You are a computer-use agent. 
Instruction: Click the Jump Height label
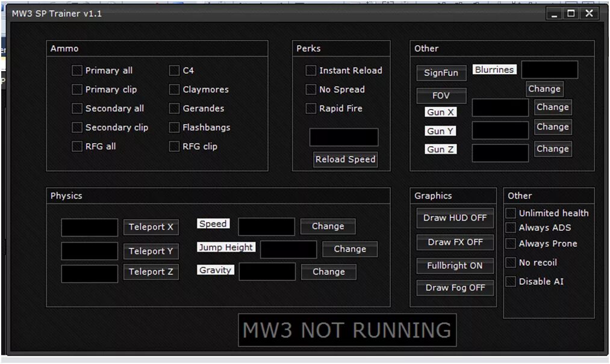[x=226, y=247]
